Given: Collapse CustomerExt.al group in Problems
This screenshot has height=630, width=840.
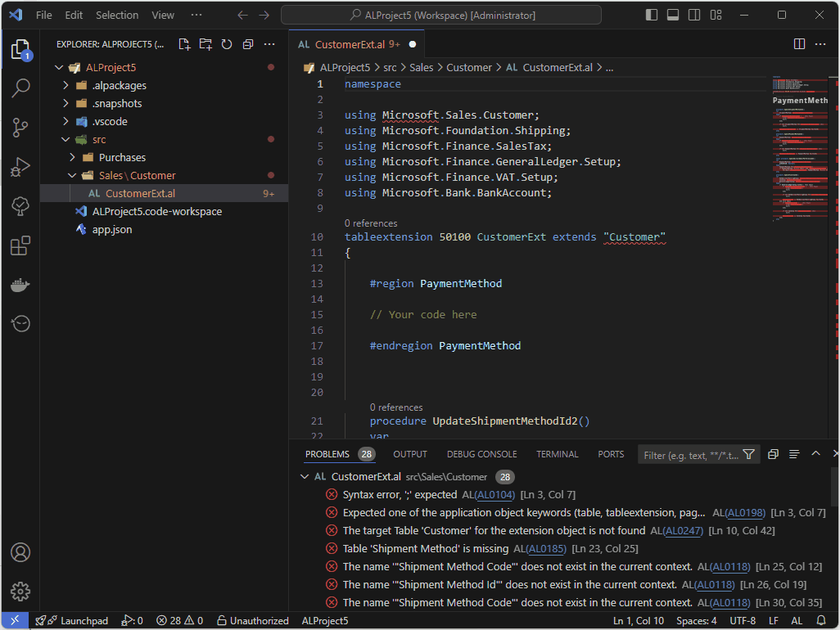Looking at the screenshot, I should (x=305, y=476).
